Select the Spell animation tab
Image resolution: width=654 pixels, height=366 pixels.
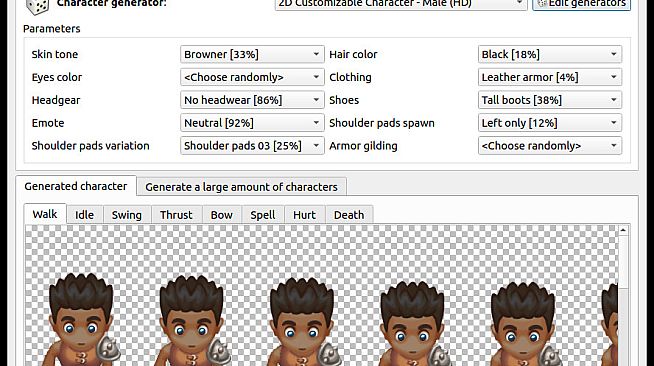[x=263, y=215]
